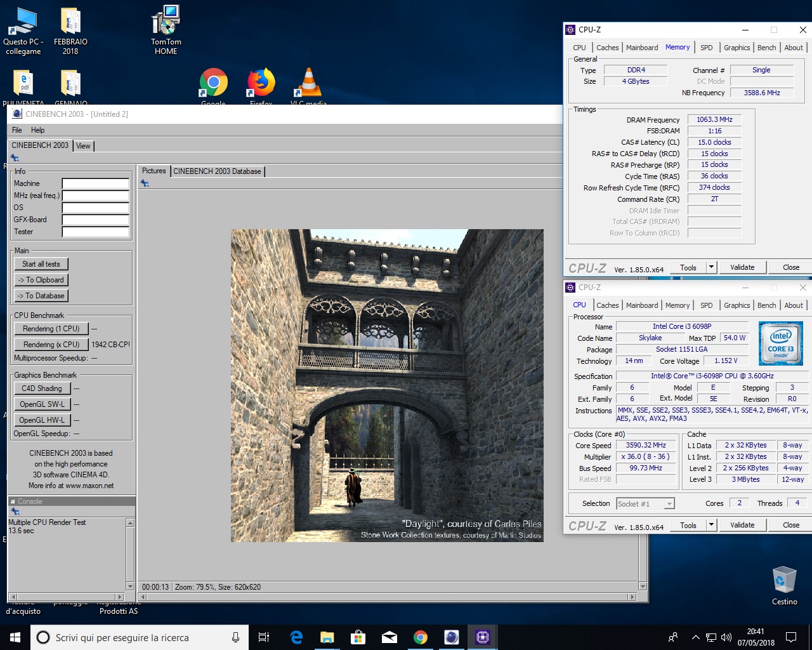Open the notification action center
Viewport: 812px width, 650px height.
[791, 637]
